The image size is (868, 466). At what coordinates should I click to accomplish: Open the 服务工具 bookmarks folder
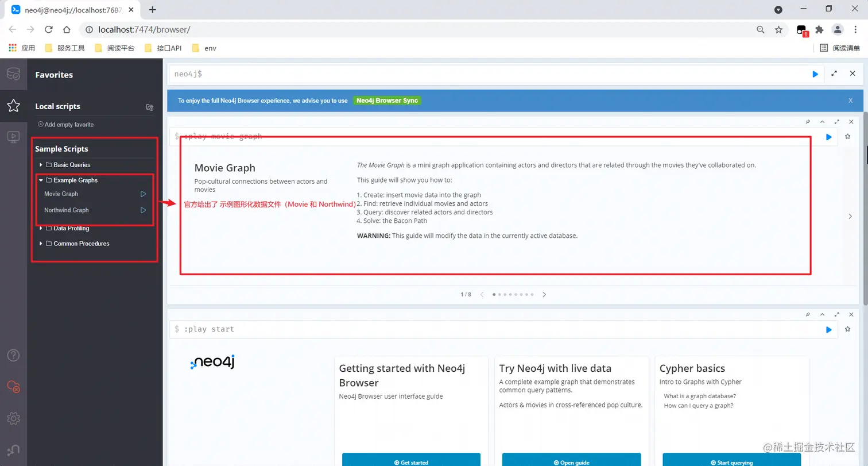coord(64,48)
